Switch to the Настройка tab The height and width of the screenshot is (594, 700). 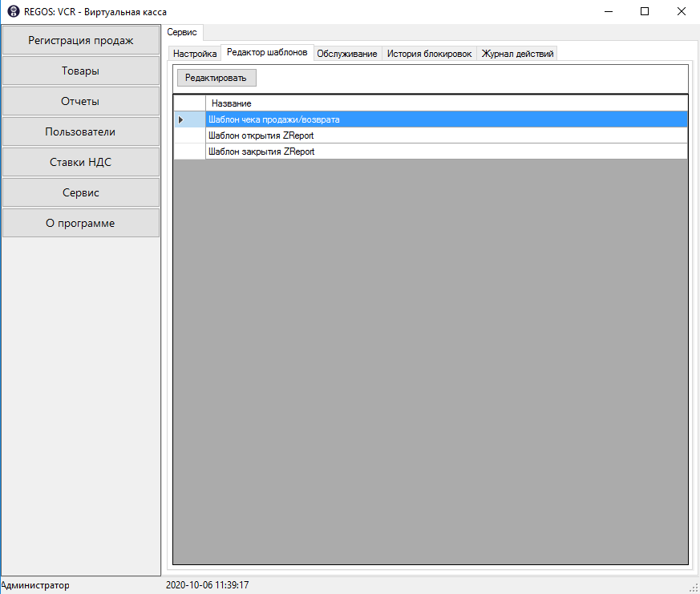(195, 54)
